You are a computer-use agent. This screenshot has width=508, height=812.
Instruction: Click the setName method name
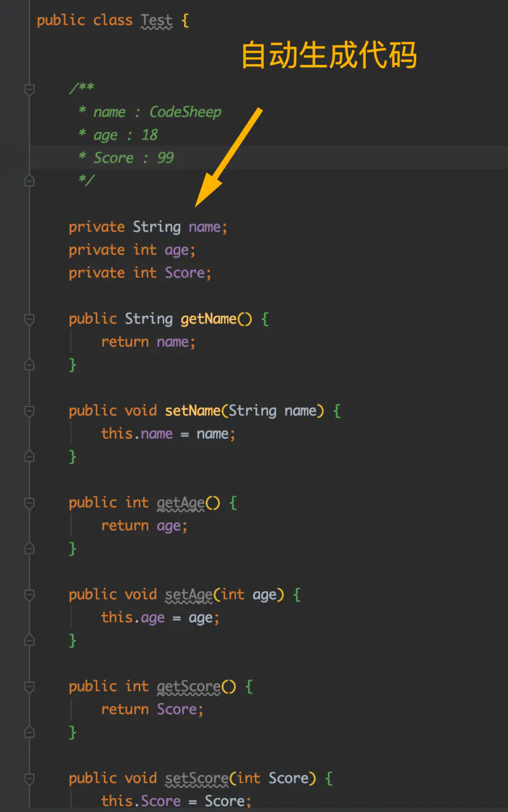[x=192, y=411]
